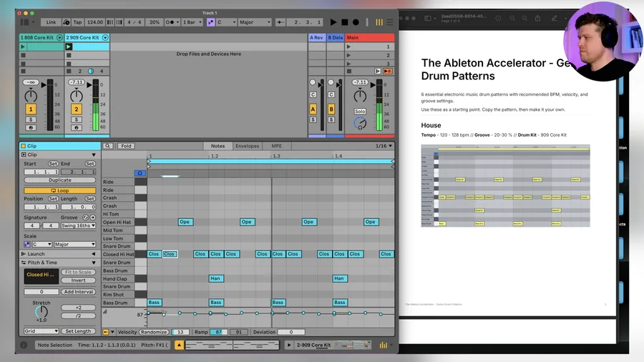Screen dimensions: 644x362
Task: Switch to Session view with horizontal lines icon
Action: tap(389, 22)
